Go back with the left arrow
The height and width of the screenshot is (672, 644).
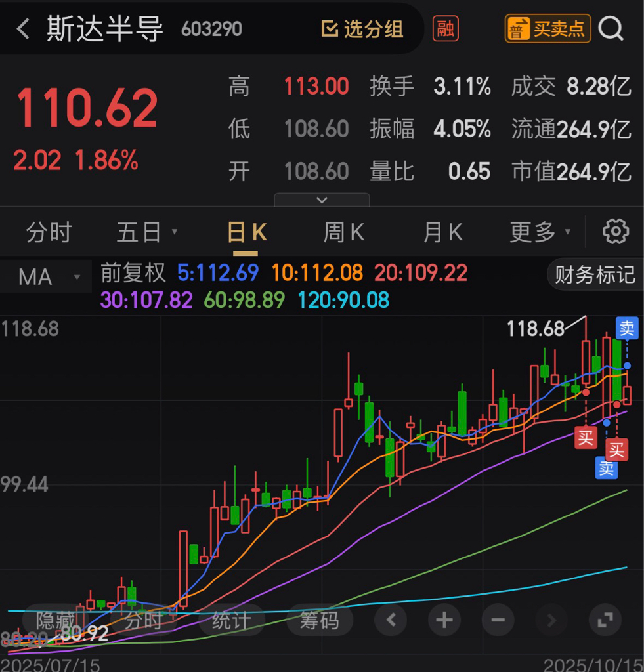pos(23,29)
